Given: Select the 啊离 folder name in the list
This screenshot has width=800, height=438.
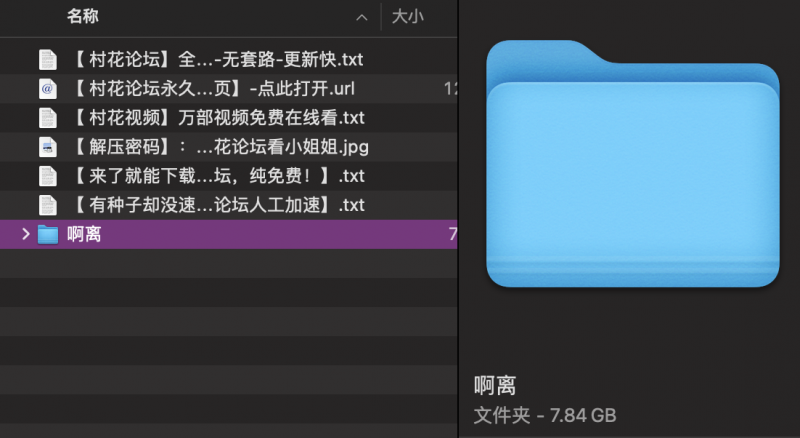Looking at the screenshot, I should coord(84,235).
